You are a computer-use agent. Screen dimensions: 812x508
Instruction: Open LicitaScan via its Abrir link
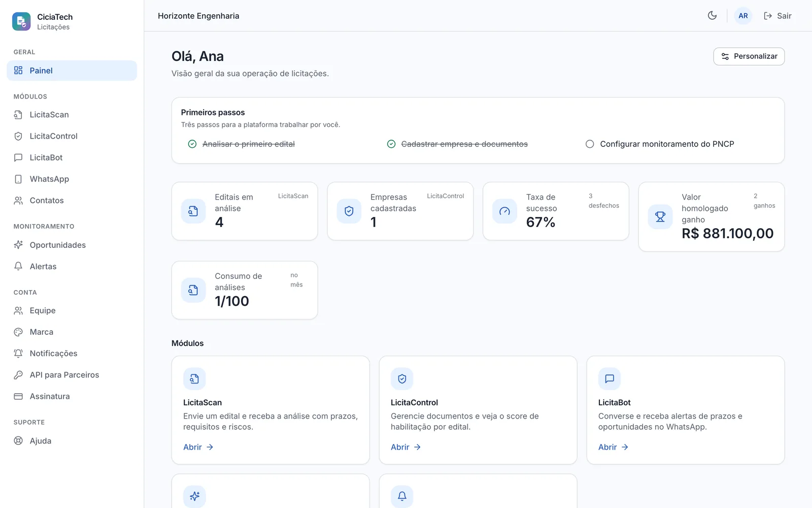click(x=198, y=447)
